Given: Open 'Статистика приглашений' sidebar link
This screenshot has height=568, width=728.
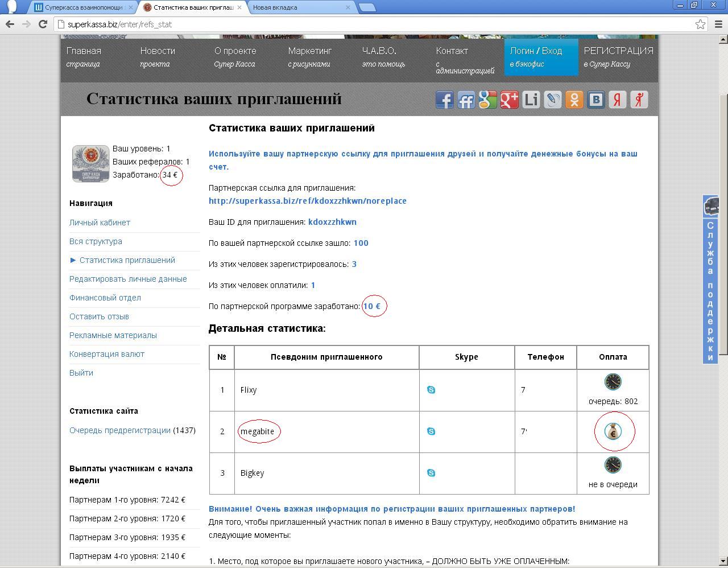Looking at the screenshot, I should [x=127, y=260].
